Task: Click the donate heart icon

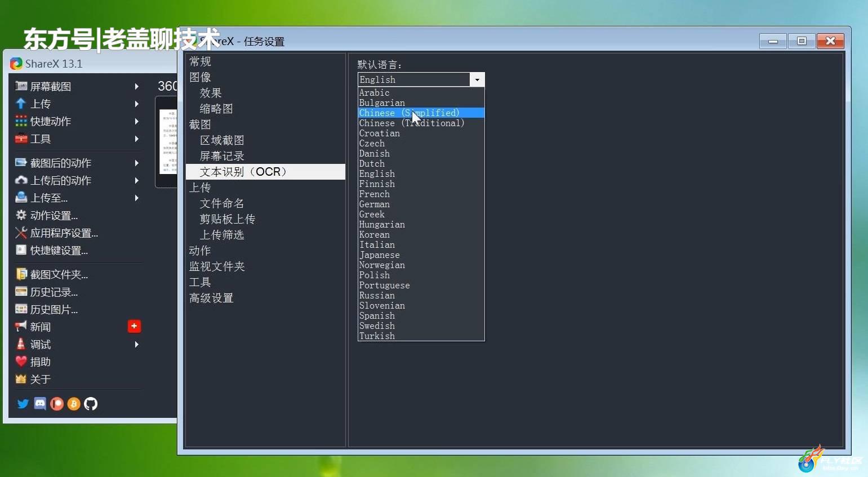Action: (21, 362)
